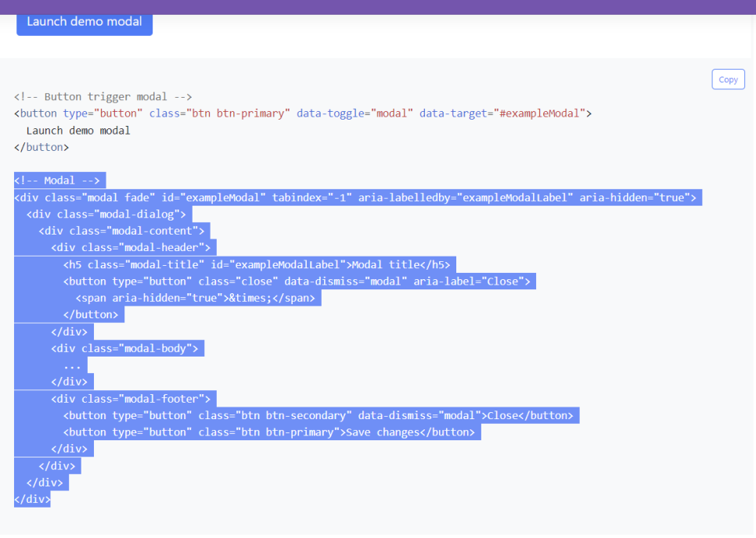Image resolution: width=756 pixels, height=538 pixels.
Task: Click the closing </button> tag under Launch text
Action: click(41, 147)
